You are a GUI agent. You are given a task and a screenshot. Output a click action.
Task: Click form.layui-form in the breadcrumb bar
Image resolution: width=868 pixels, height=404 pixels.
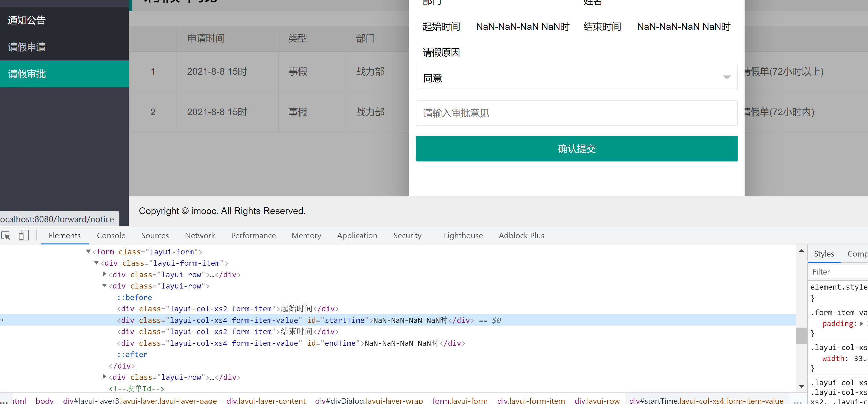(x=460, y=400)
